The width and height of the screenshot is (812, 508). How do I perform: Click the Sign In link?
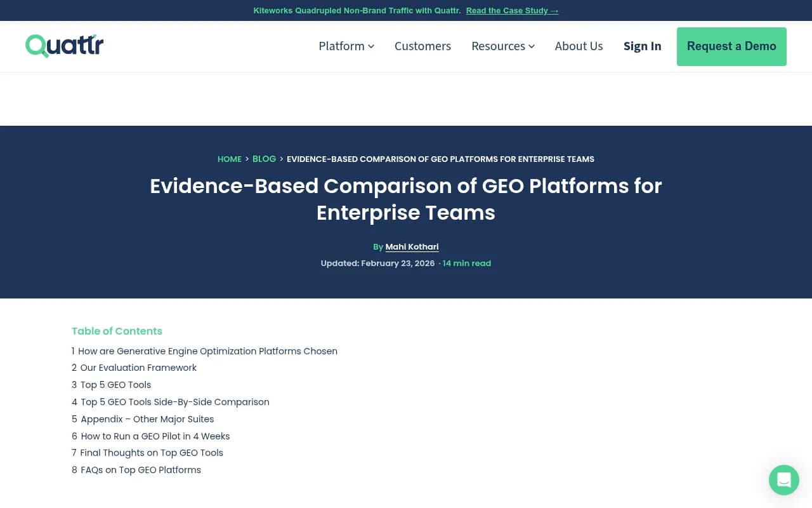(x=642, y=46)
